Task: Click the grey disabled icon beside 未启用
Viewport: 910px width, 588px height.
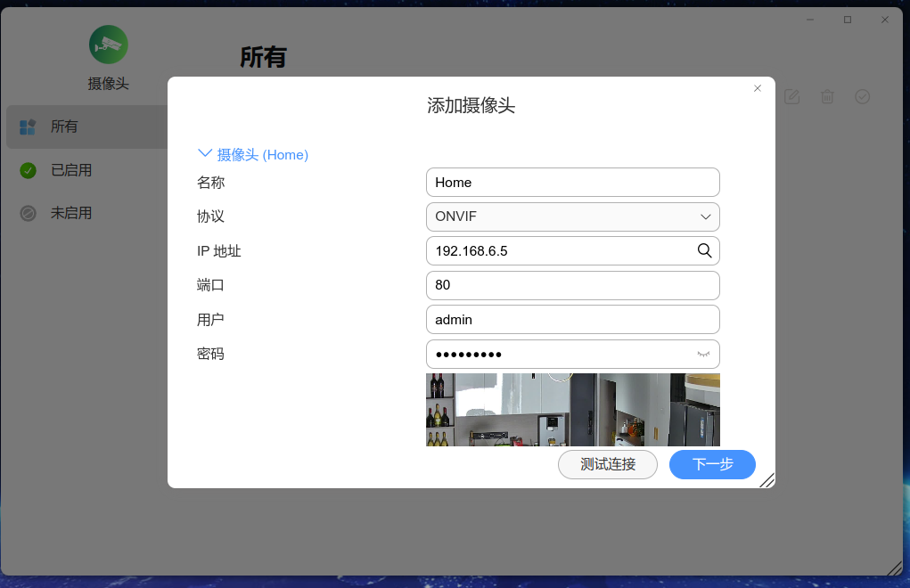Action: click(x=28, y=214)
